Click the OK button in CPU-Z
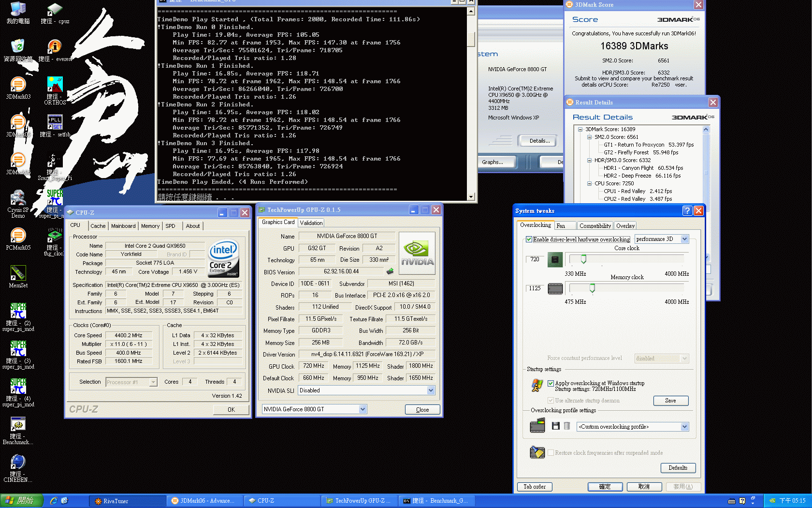 click(231, 409)
